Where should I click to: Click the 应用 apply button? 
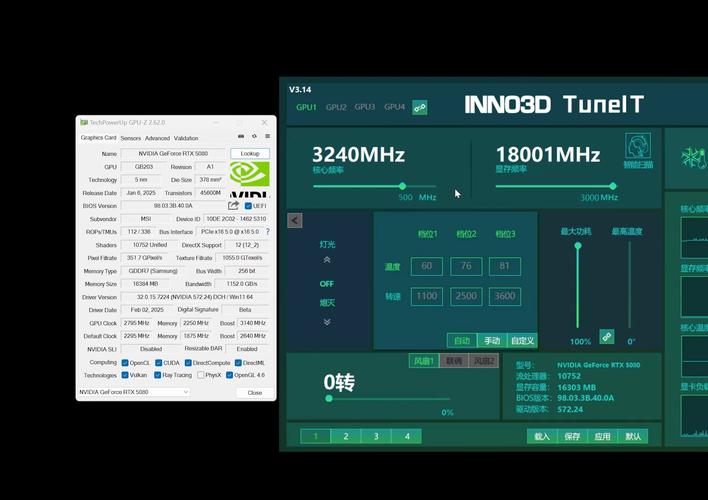point(602,436)
